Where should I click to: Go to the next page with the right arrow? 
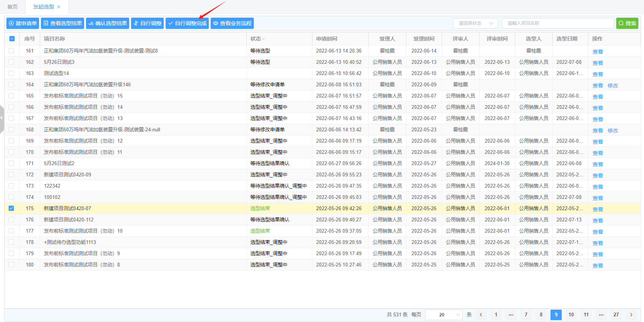(x=631, y=314)
